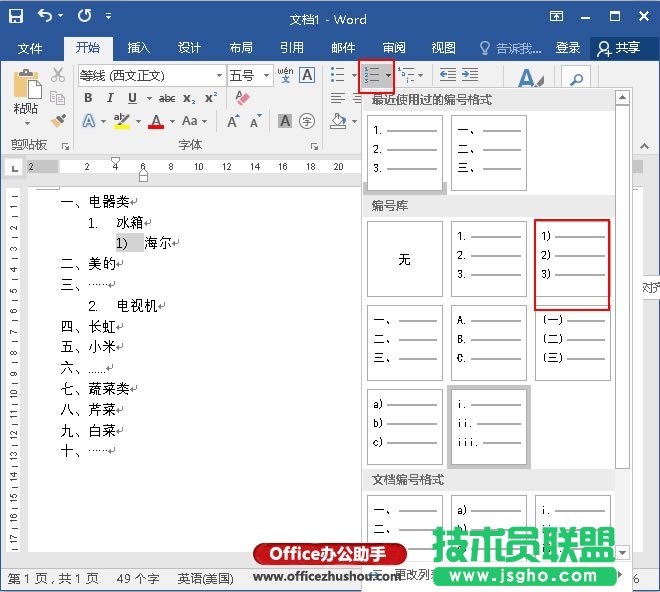The height and width of the screenshot is (592, 660).
Task: Click the tab selector L button on ruler
Action: [x=14, y=168]
